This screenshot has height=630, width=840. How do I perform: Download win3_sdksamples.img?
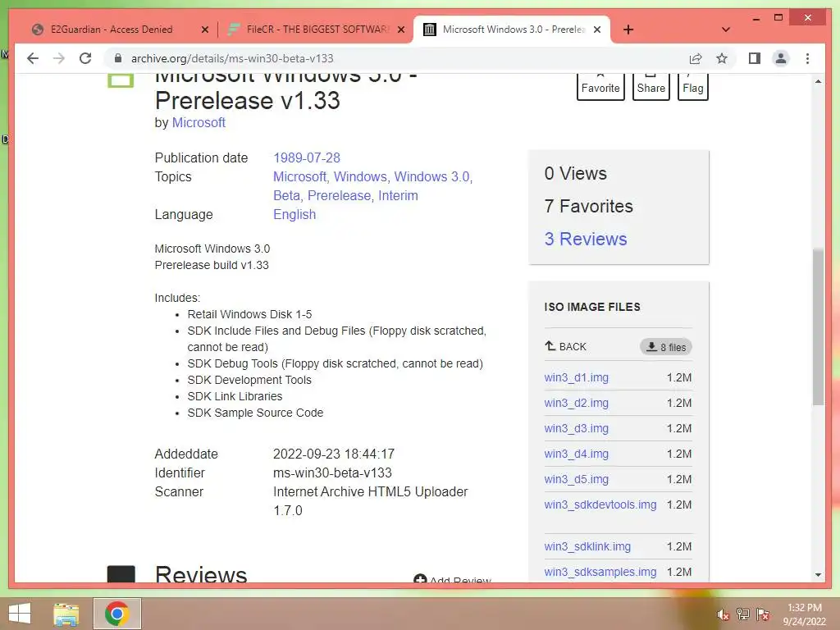[x=600, y=572]
